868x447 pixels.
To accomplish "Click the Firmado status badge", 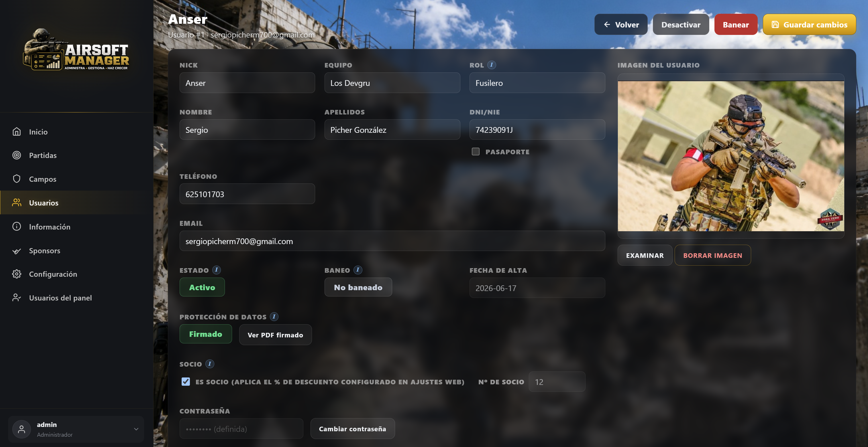I will point(206,334).
